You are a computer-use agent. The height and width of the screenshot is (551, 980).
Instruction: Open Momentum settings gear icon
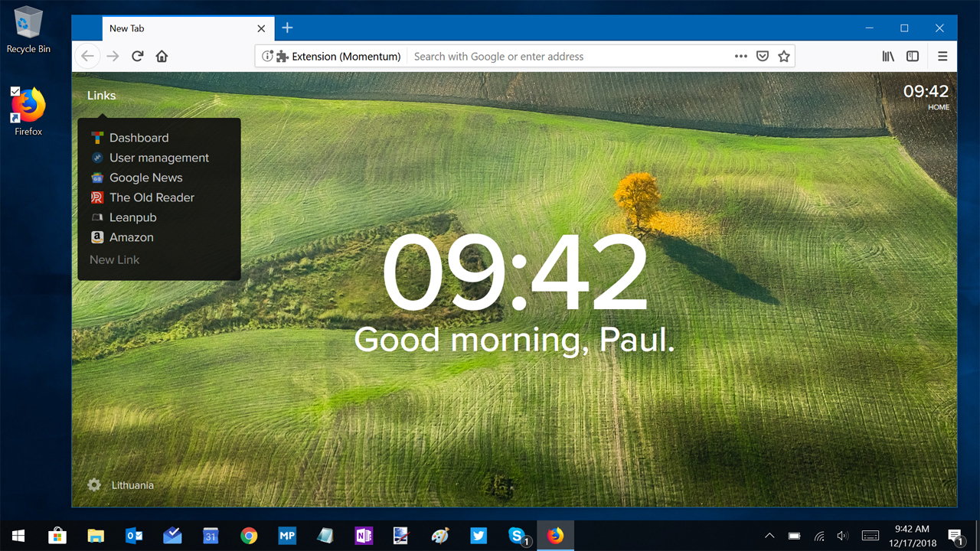pyautogui.click(x=94, y=484)
